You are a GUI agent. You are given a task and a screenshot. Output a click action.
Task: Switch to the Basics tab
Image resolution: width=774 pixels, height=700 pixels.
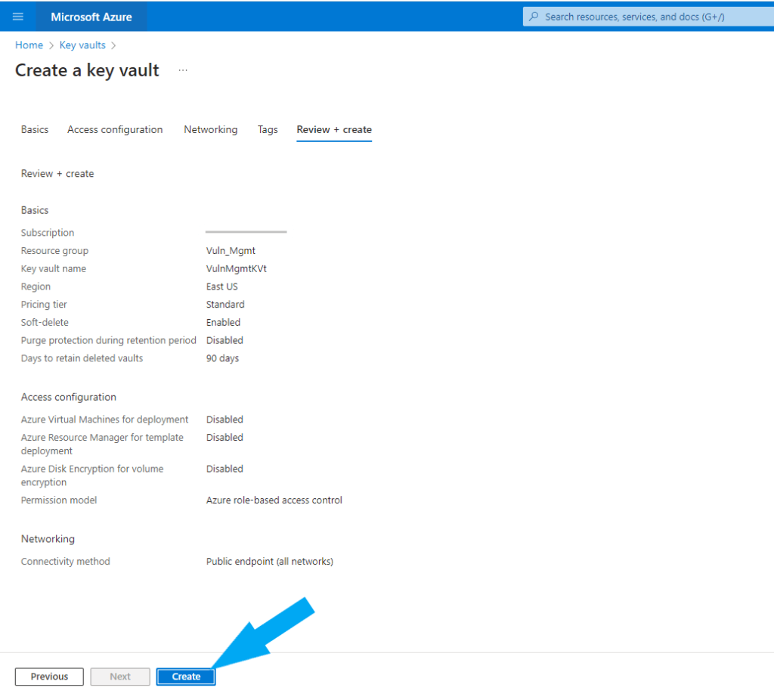pyautogui.click(x=35, y=129)
